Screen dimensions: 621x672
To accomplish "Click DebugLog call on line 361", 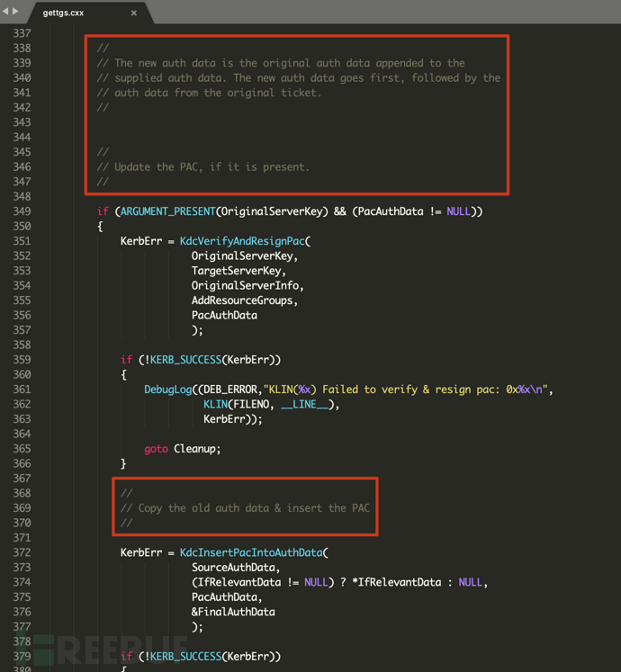I will [x=167, y=390].
